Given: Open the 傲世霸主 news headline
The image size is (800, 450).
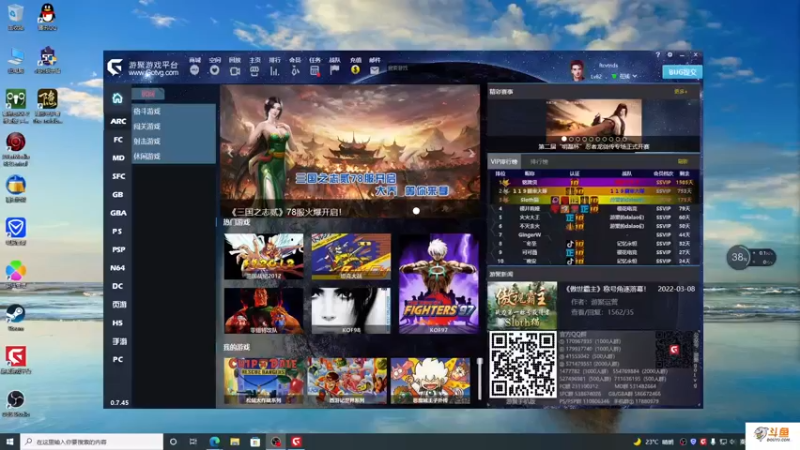Looking at the screenshot, I should [606, 289].
